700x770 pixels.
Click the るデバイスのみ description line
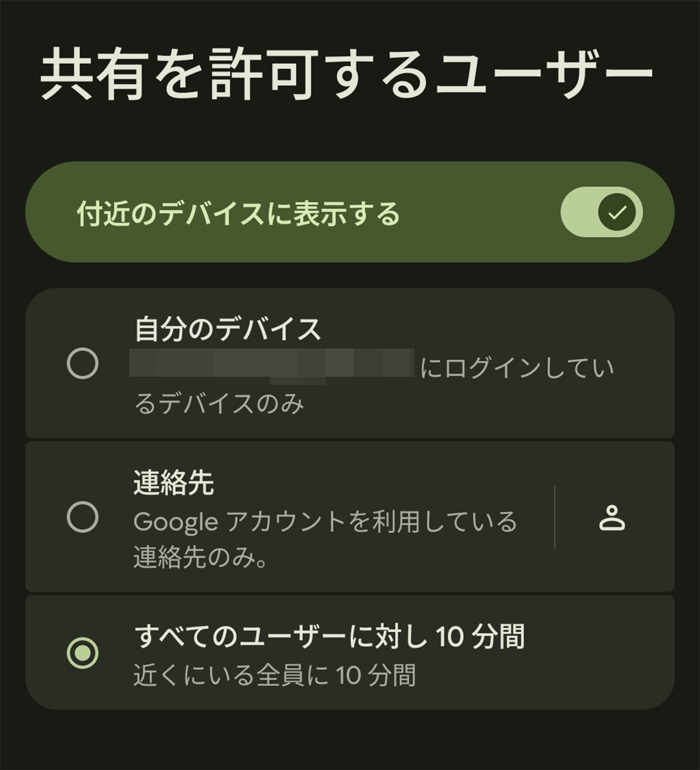click(219, 404)
